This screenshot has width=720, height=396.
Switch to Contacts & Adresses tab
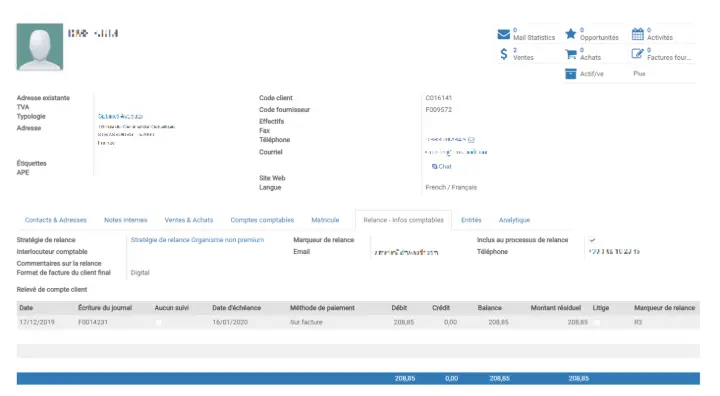56,220
